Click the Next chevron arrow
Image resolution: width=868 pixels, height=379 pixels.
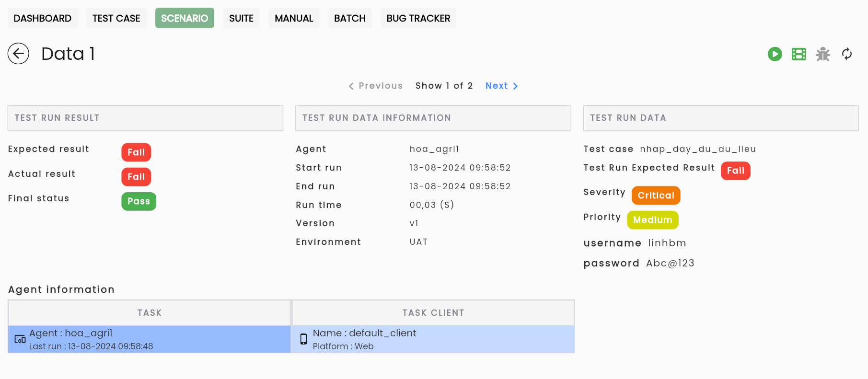[x=515, y=86]
